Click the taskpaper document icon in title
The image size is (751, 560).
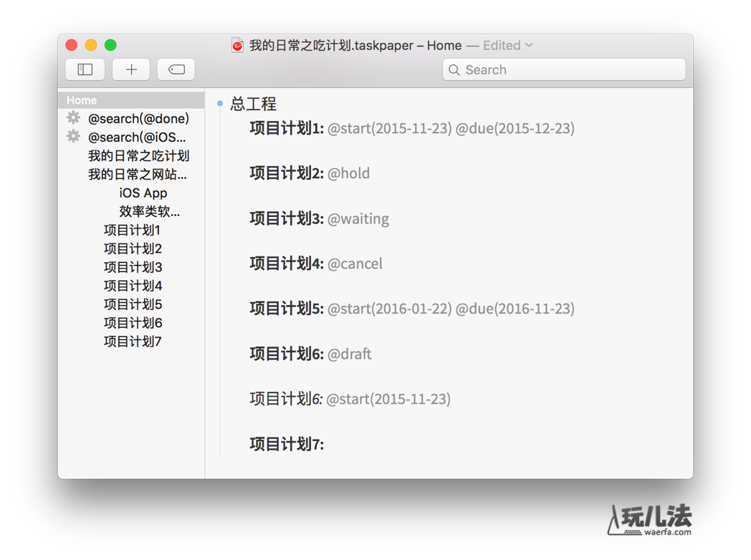tap(237, 46)
